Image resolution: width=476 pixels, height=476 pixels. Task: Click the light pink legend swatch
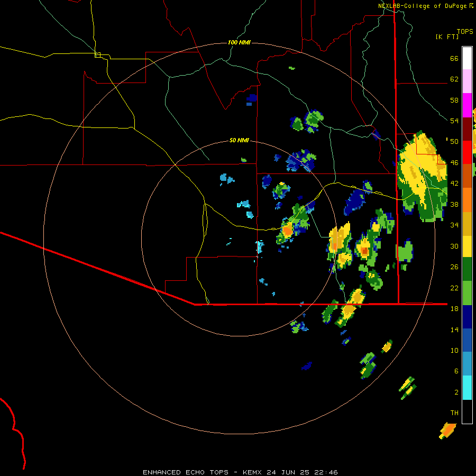click(x=467, y=81)
